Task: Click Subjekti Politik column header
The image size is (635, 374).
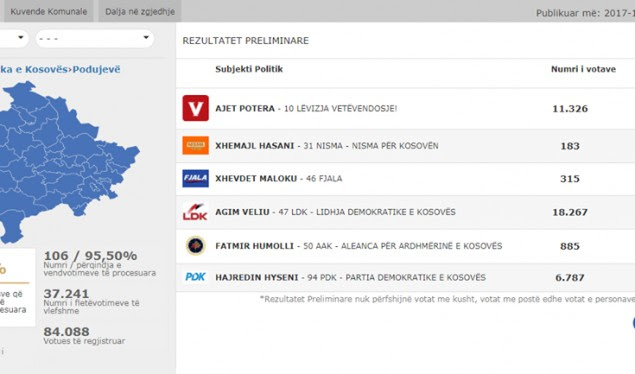Action: pyautogui.click(x=249, y=69)
